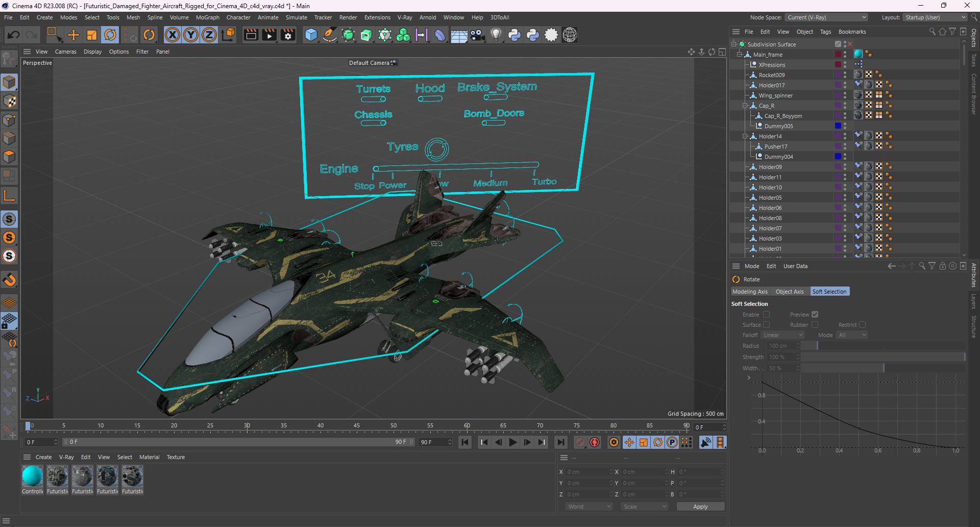Click the Texture menu in Material Manager
This screenshot has width=980, height=527.
pos(176,457)
